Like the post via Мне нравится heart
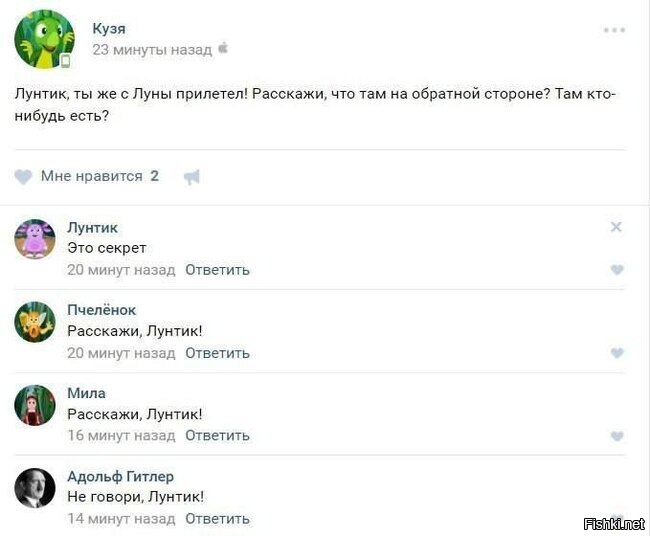The width and height of the screenshot is (650, 536). tap(23, 177)
